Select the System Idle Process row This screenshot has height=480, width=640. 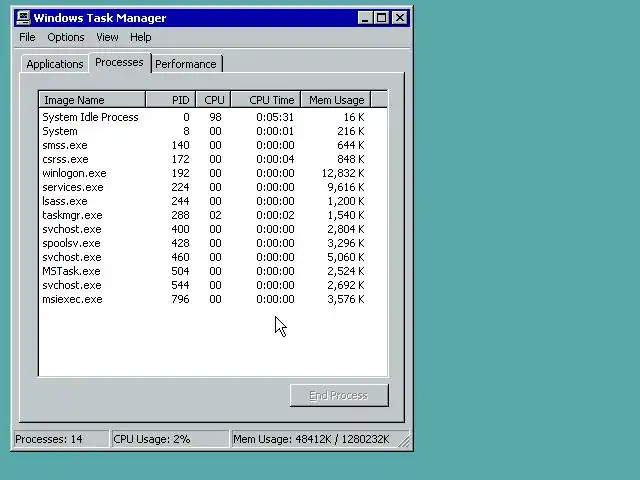213,117
